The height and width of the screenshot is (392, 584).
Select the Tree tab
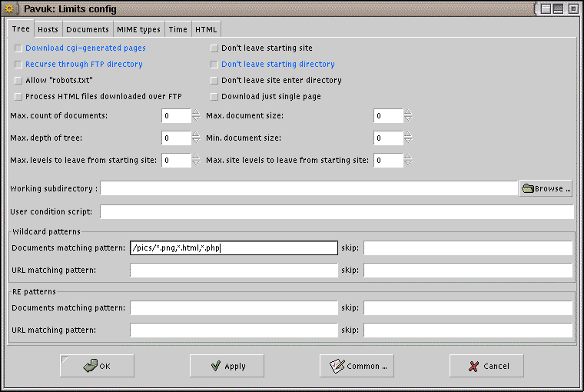21,28
